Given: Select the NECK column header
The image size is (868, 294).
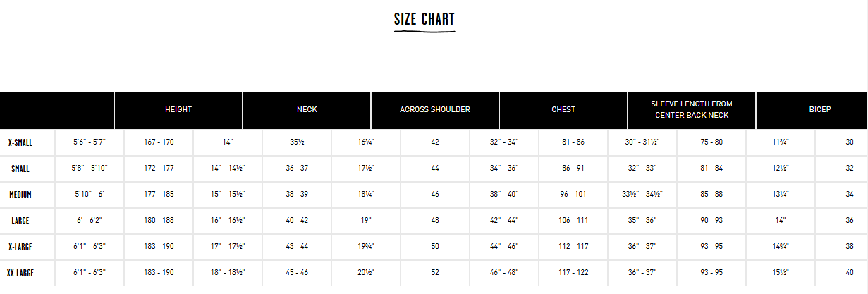Looking at the screenshot, I should click(x=307, y=110).
